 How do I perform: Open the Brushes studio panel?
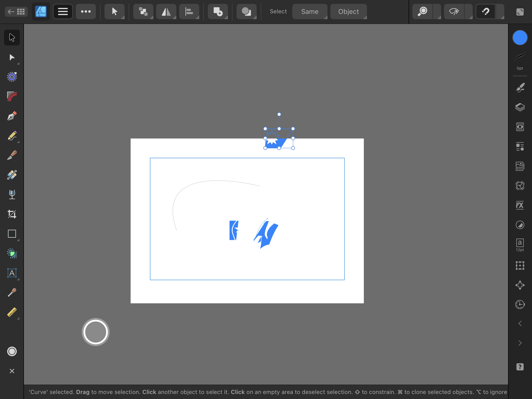pos(520,88)
